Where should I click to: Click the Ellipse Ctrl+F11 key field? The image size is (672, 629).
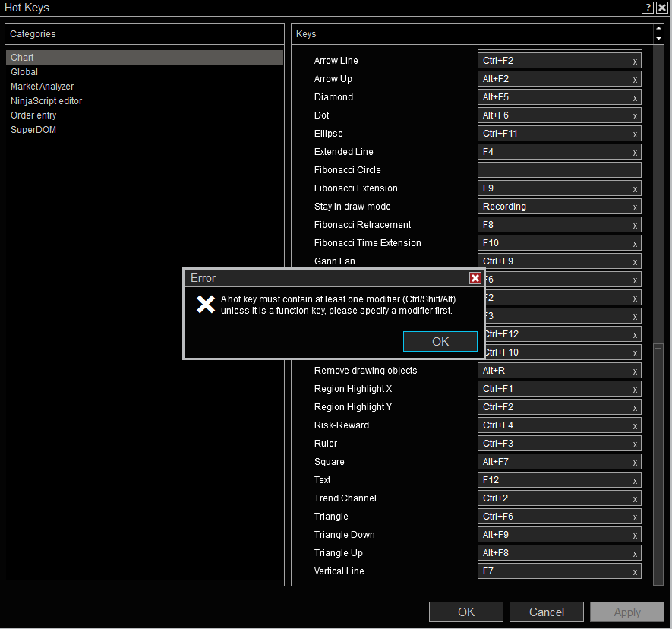(560, 134)
